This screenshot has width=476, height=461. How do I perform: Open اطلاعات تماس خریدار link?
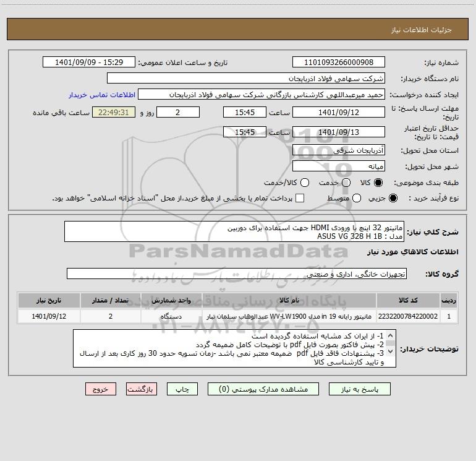[x=102, y=95]
